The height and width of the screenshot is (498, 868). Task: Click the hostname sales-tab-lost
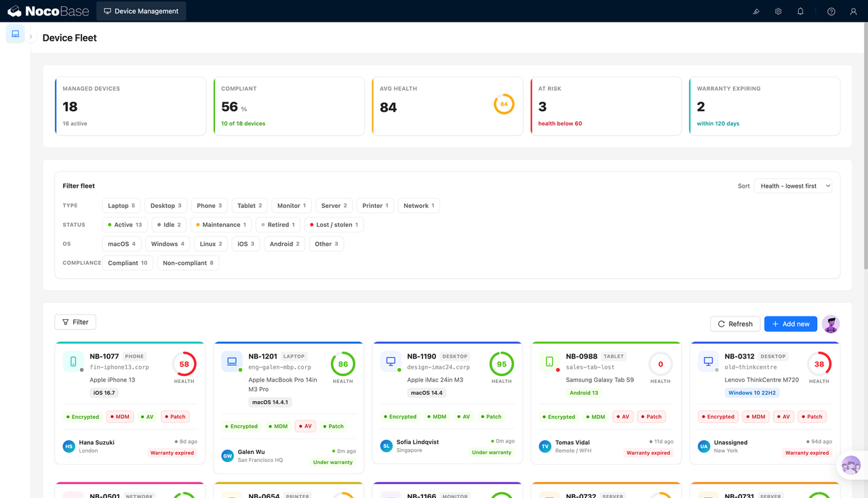pos(590,367)
